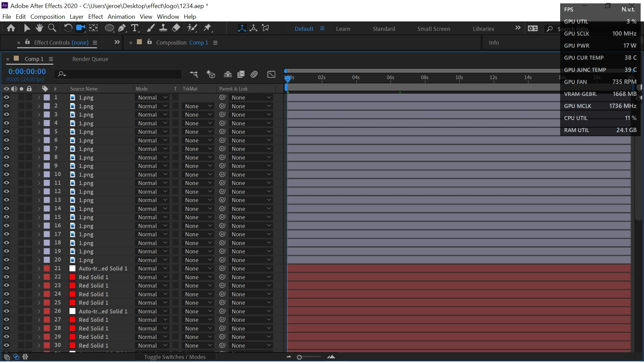
Task: Switch to the Standard workspace
Action: tap(384, 29)
